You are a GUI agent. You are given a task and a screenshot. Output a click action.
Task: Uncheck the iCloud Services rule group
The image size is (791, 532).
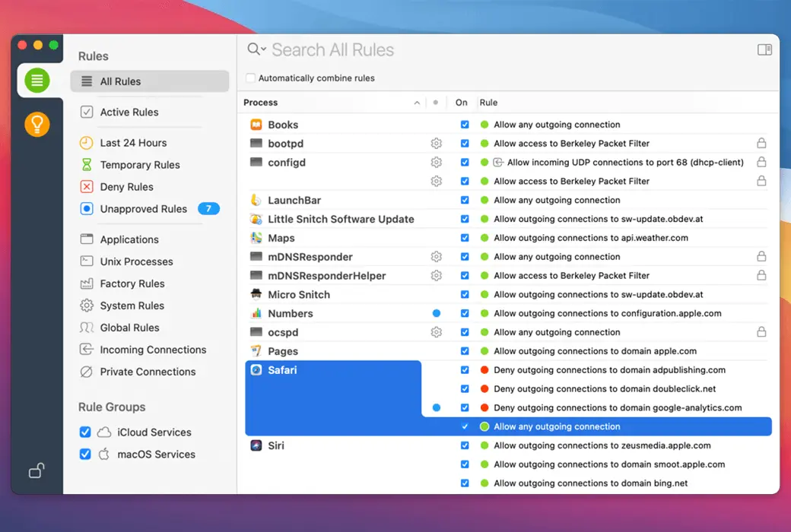(85, 432)
